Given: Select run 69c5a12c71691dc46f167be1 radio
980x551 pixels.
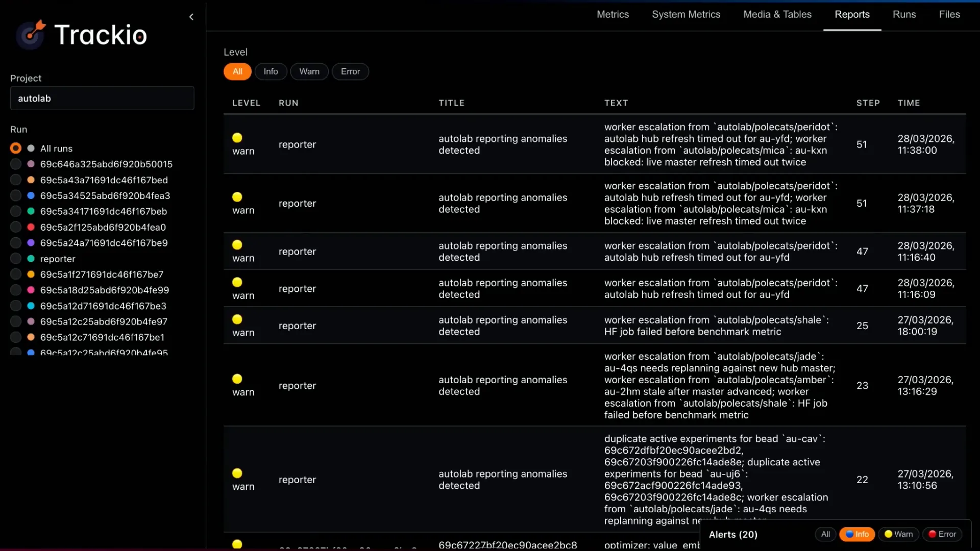Looking at the screenshot, I should (16, 337).
